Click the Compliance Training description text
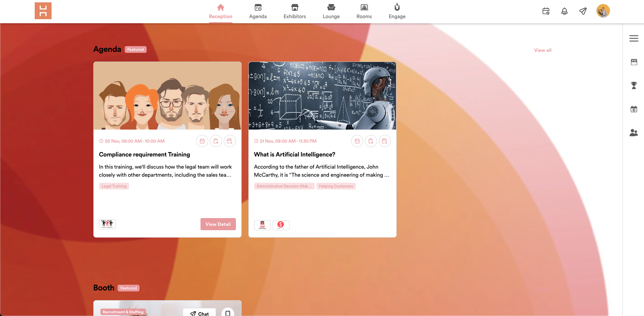This screenshot has height=316, width=644. click(165, 171)
